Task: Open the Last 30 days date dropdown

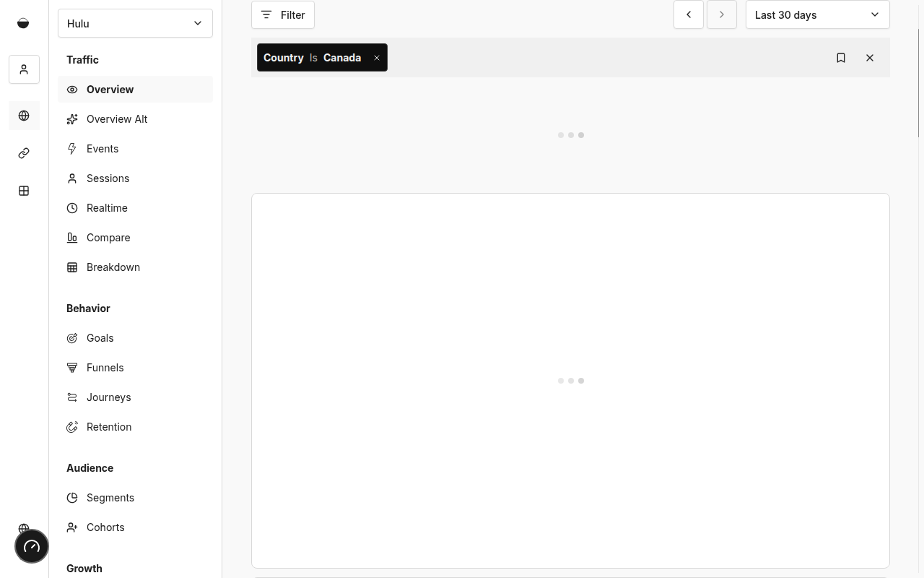Action: click(816, 14)
